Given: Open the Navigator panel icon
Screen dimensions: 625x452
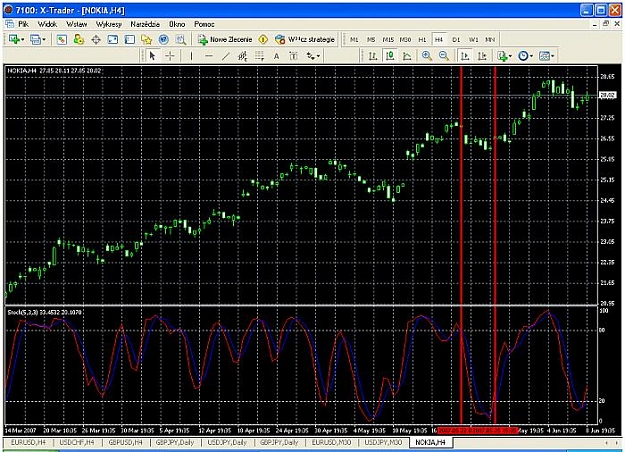Looking at the screenshot, I should tap(130, 39).
